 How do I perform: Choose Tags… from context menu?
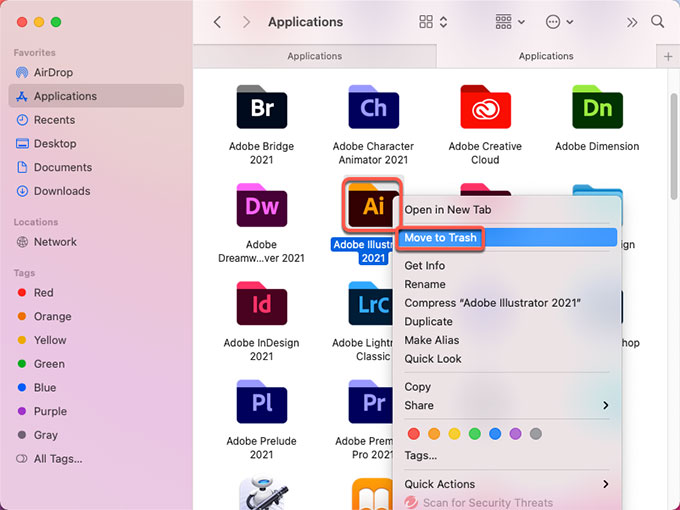(x=507, y=455)
